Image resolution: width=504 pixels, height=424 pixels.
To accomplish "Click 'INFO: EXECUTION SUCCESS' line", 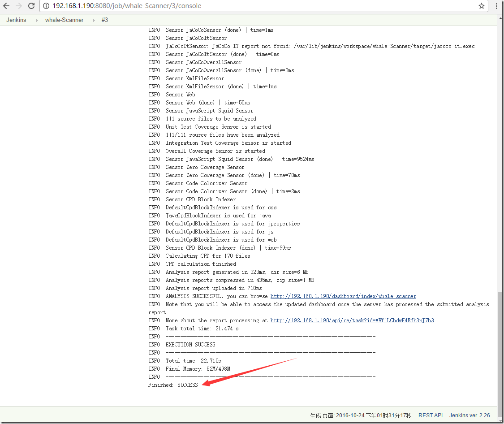I will click(182, 345).
